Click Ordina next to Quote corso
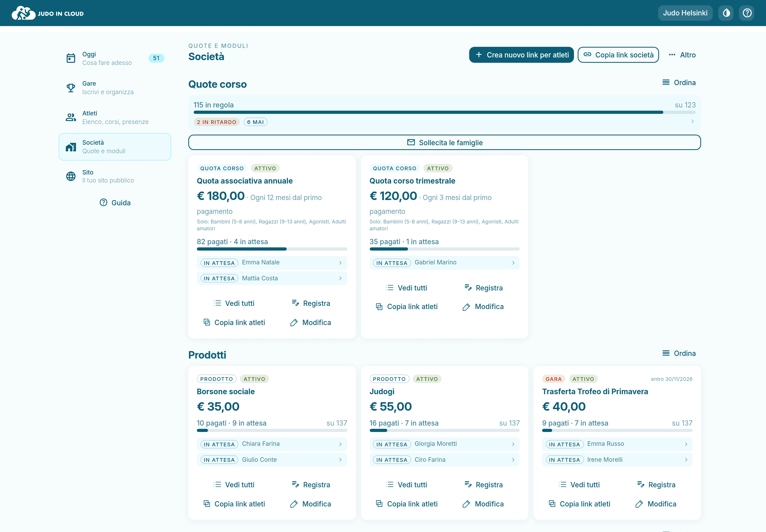Viewport: 766px width, 532px height. tap(679, 83)
